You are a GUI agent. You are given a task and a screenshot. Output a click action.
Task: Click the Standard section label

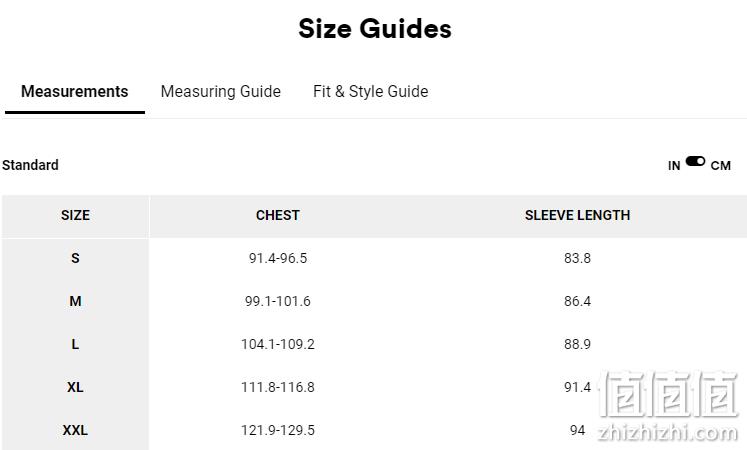(x=30, y=165)
